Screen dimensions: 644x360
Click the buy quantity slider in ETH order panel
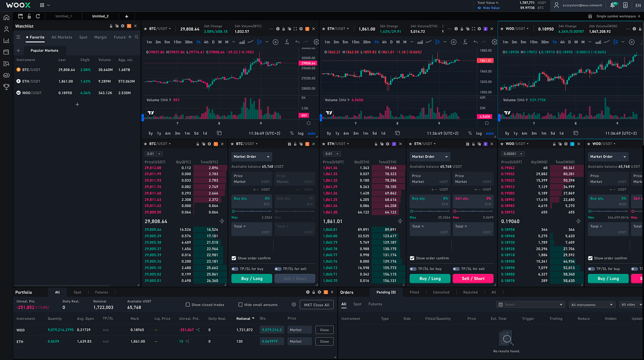430,211
